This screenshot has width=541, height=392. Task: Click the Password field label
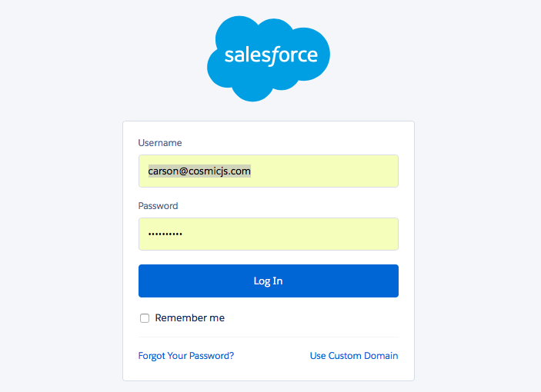click(x=158, y=206)
